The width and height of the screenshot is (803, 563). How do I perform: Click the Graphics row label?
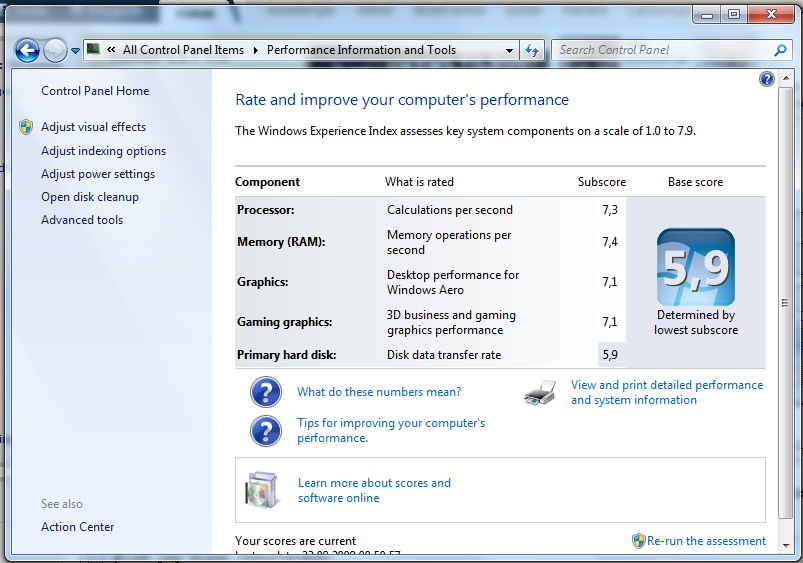263,282
